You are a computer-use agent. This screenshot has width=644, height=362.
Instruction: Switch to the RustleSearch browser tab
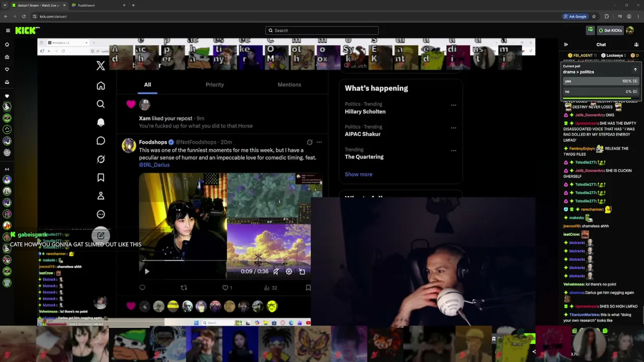[x=99, y=5]
